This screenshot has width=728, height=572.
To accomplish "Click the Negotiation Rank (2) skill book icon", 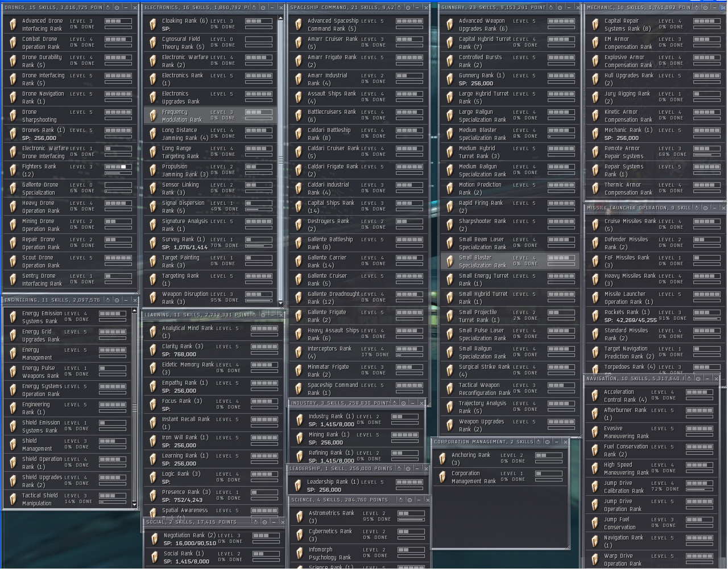I will 154,539.
